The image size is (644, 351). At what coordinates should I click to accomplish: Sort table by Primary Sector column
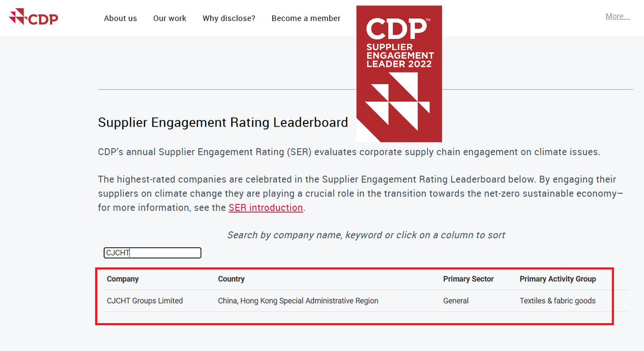(x=468, y=279)
